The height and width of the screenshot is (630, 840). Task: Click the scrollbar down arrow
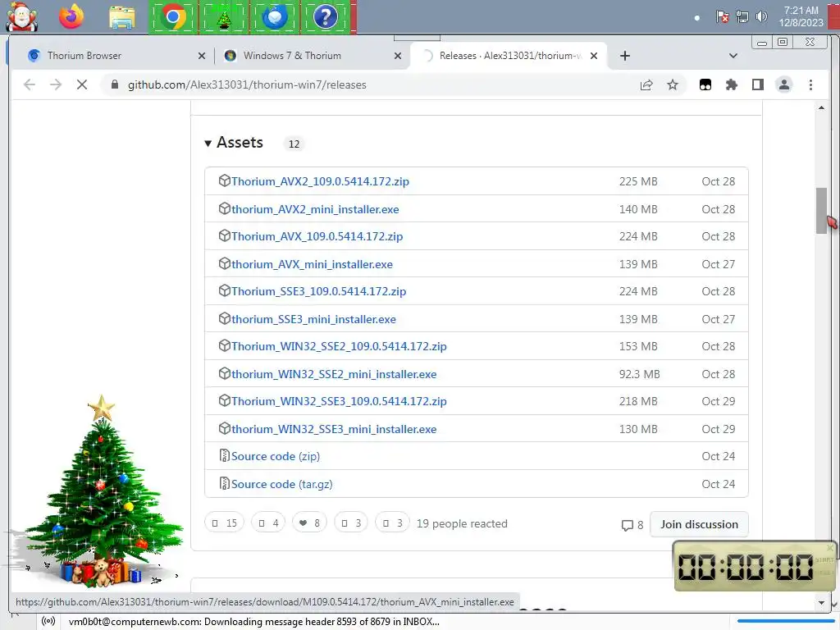point(821,603)
